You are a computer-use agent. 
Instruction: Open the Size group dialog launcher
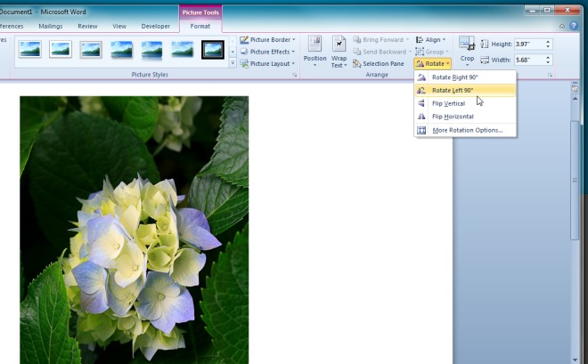coord(550,76)
